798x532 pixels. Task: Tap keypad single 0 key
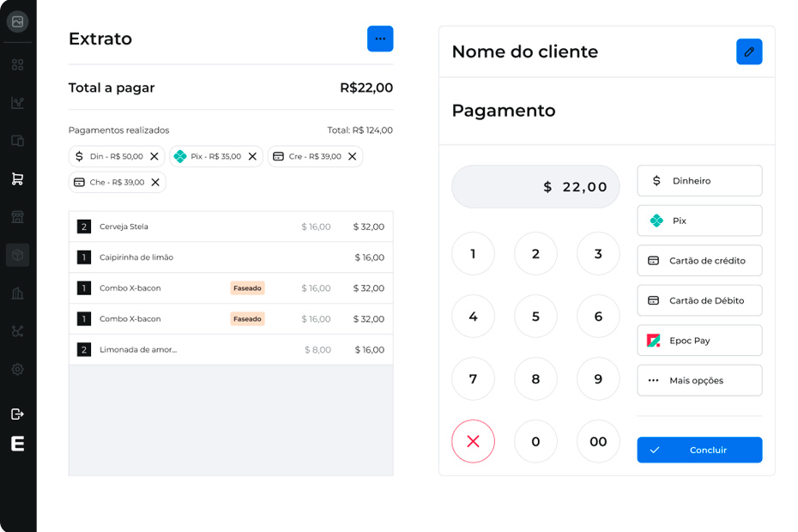536,441
